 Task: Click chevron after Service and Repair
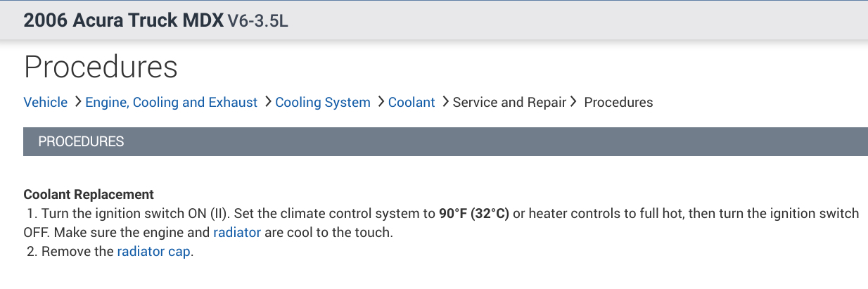coord(573,103)
